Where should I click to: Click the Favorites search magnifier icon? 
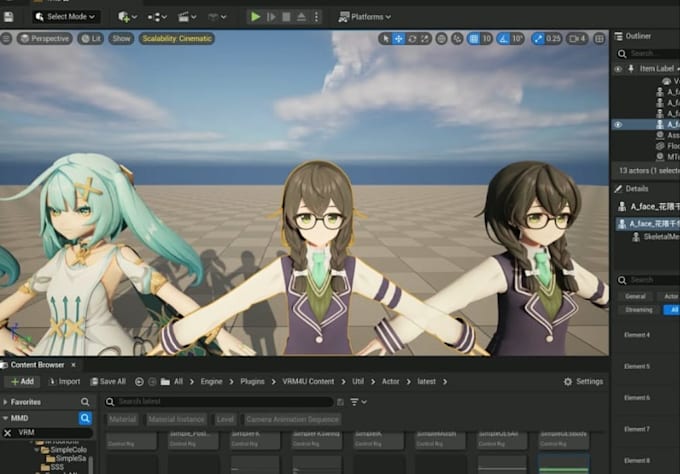click(85, 402)
